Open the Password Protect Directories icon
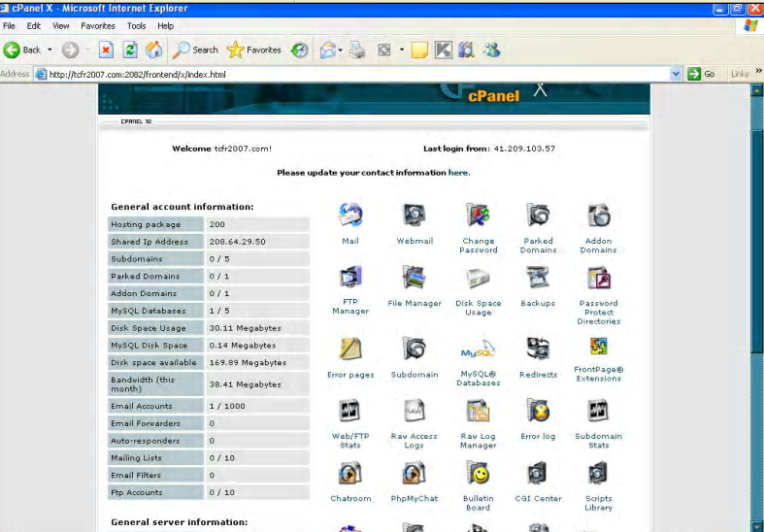Screen dimensions: 764x532 (598, 278)
